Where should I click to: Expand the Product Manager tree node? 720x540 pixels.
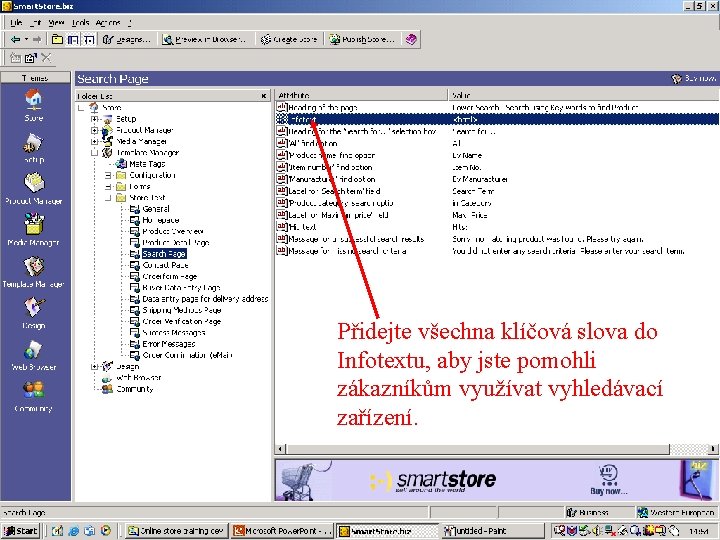(x=95, y=130)
